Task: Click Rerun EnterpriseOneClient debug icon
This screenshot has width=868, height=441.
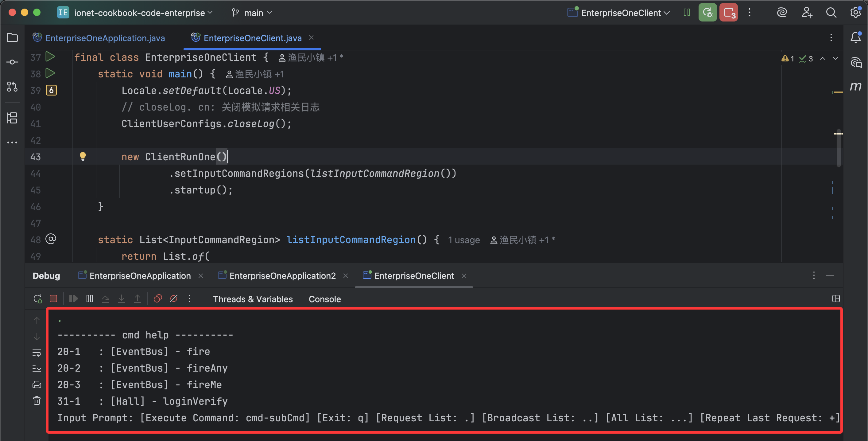Action: (x=37, y=299)
